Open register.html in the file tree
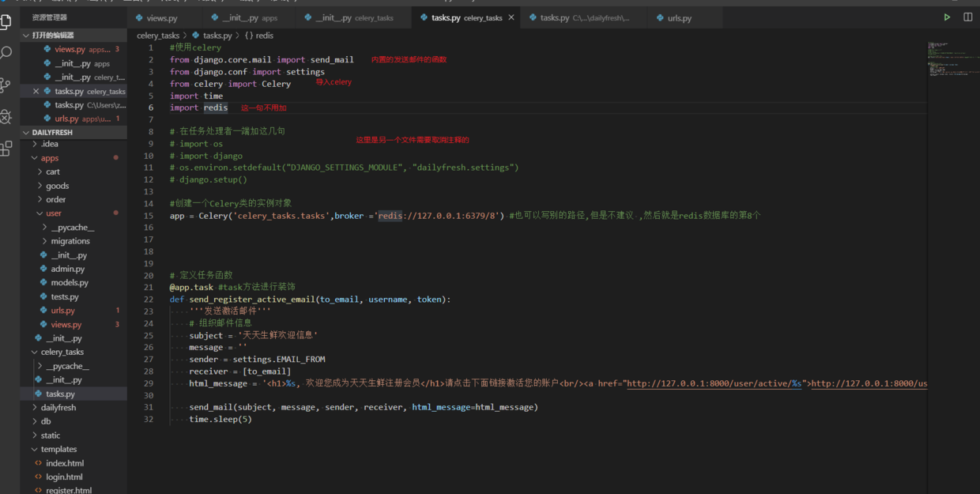980x494 pixels. (73, 489)
